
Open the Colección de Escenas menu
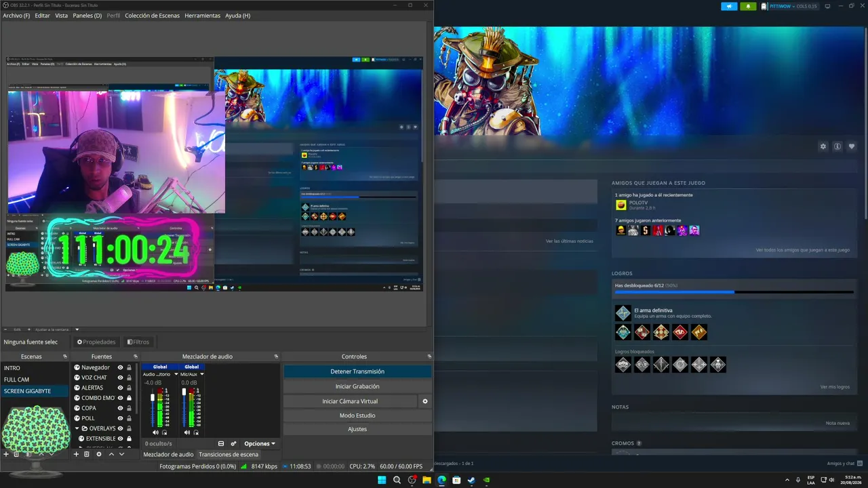[x=152, y=16]
